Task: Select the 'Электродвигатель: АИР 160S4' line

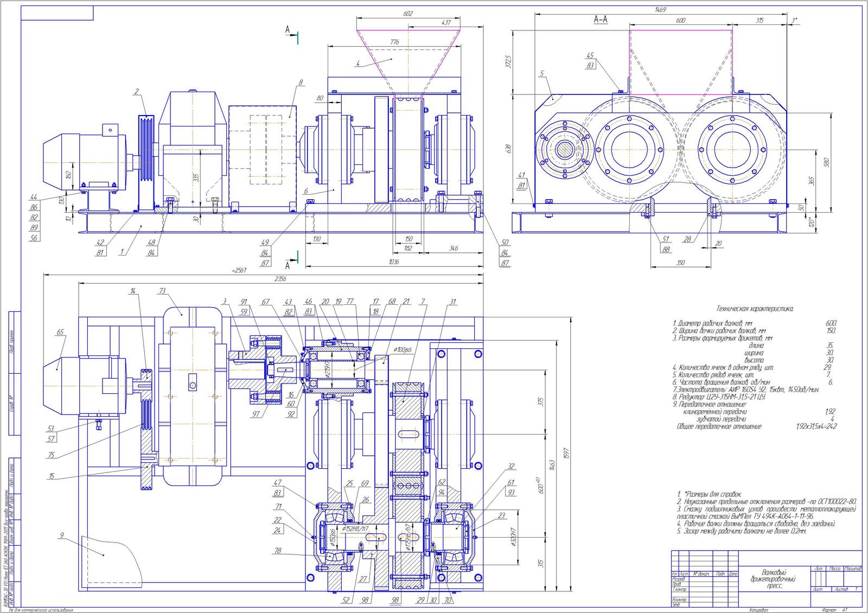Action: [x=745, y=390]
